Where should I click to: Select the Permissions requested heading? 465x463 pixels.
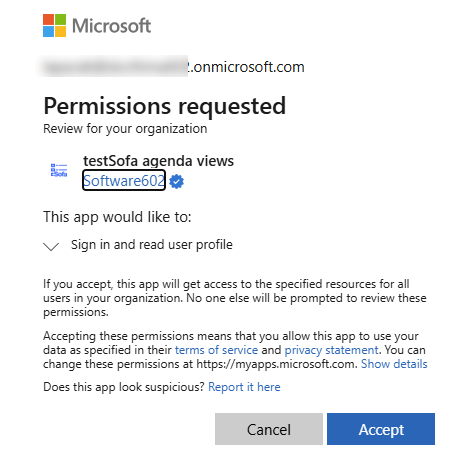165,106
